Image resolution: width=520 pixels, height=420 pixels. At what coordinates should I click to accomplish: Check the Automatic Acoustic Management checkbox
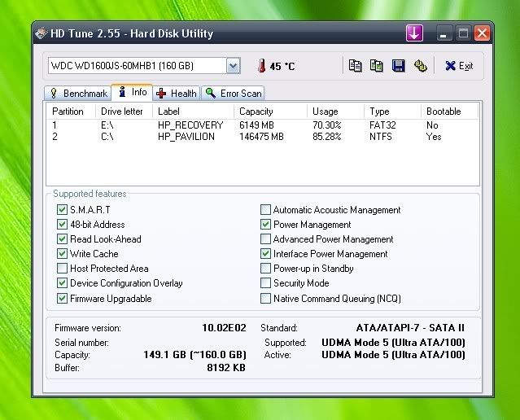point(265,210)
